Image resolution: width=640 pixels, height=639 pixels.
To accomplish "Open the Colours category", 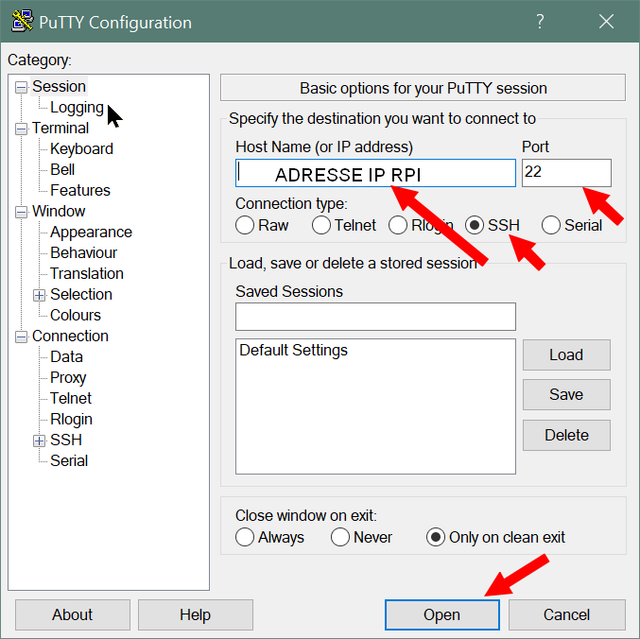I will 76,315.
